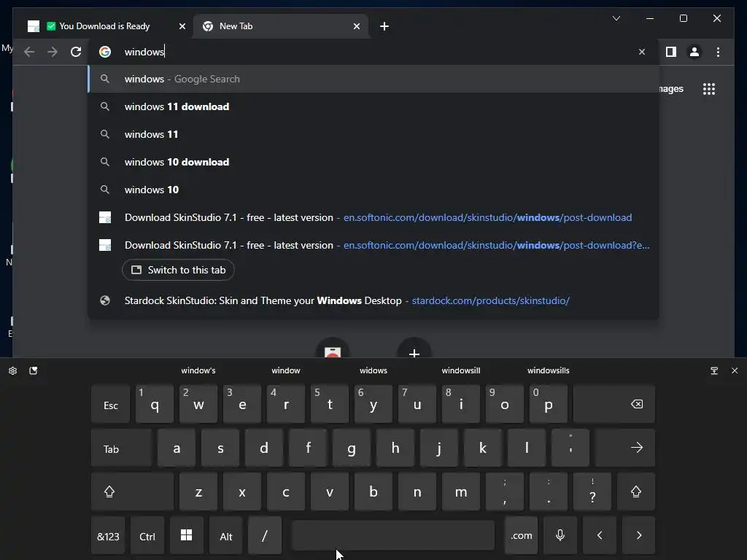Tap the left arrow cursor key
The width and height of the screenshot is (747, 560).
point(600,536)
